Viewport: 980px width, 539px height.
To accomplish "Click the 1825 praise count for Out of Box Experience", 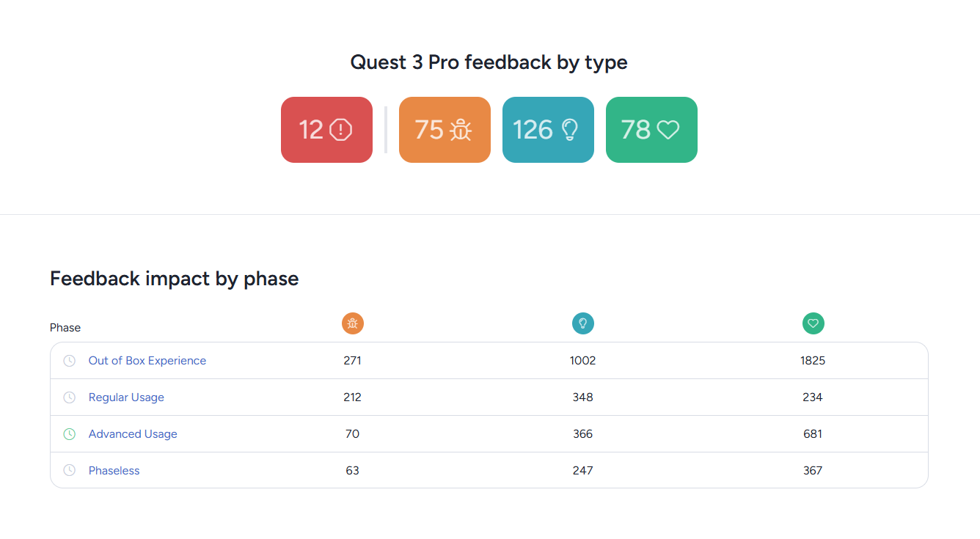I will pos(813,361).
